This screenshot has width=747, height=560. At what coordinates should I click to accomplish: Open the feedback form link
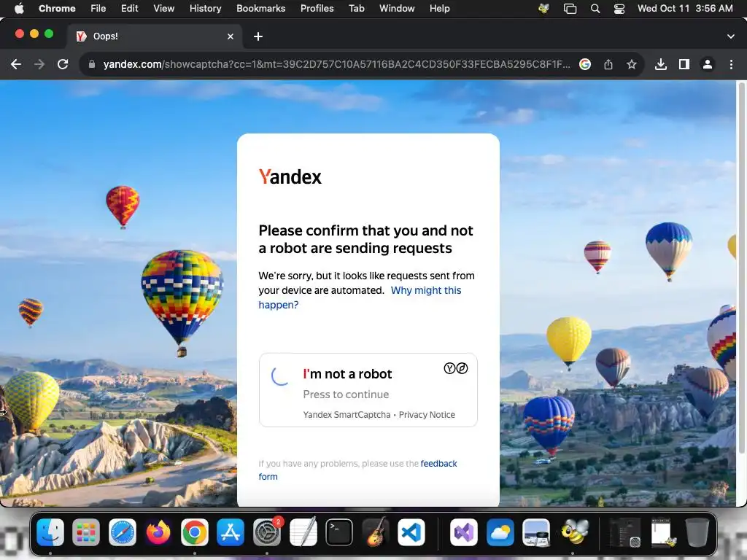pos(357,470)
